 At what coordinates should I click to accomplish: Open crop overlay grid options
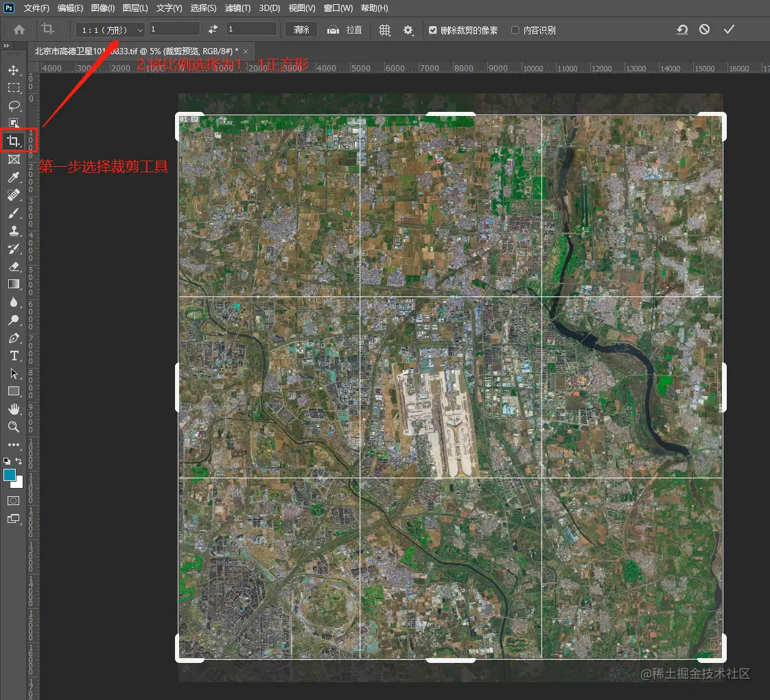pos(385,30)
